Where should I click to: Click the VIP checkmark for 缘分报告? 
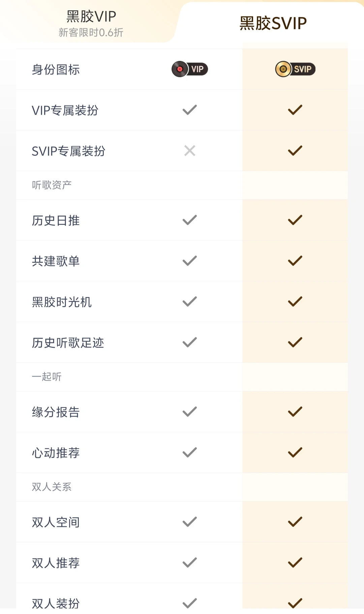click(x=190, y=412)
